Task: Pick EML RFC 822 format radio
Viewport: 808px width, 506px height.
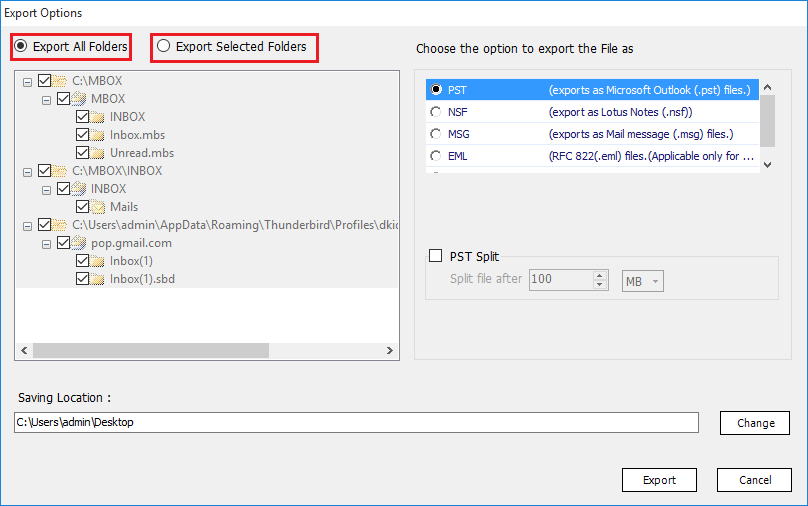Action: [x=436, y=156]
